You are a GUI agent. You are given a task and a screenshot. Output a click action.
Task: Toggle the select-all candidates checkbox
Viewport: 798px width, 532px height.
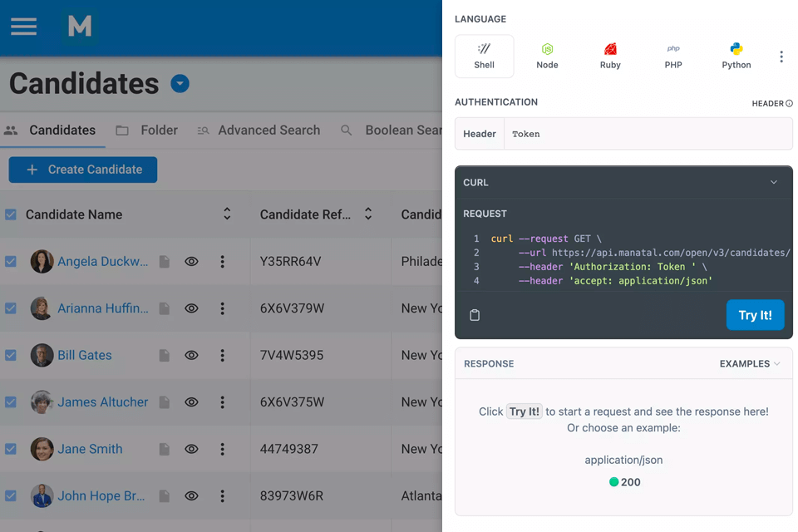tap(11, 214)
